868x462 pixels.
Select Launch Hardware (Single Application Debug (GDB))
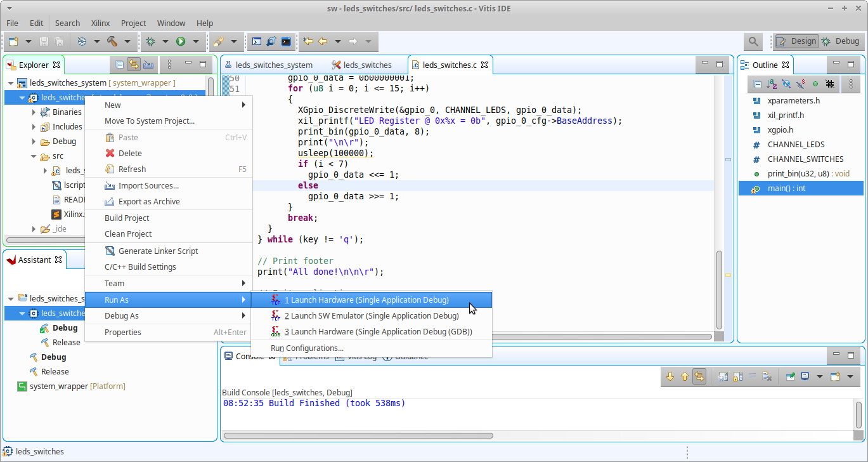tap(378, 332)
